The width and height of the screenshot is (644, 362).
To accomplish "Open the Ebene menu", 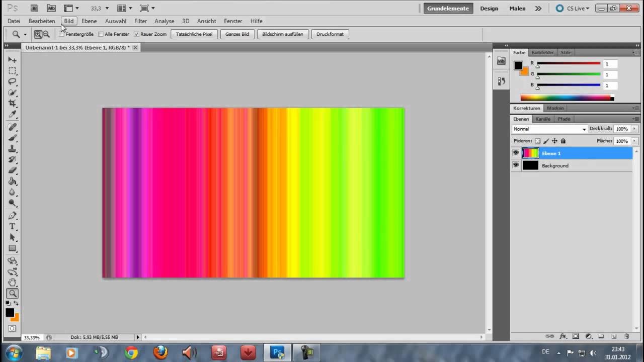I will pyautogui.click(x=89, y=21).
